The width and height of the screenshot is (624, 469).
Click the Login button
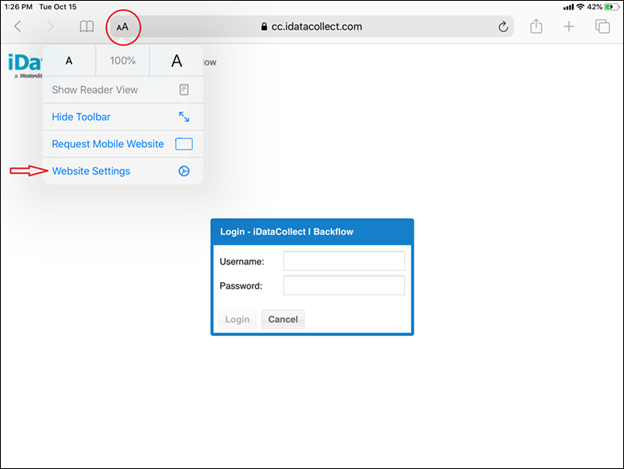coord(238,319)
